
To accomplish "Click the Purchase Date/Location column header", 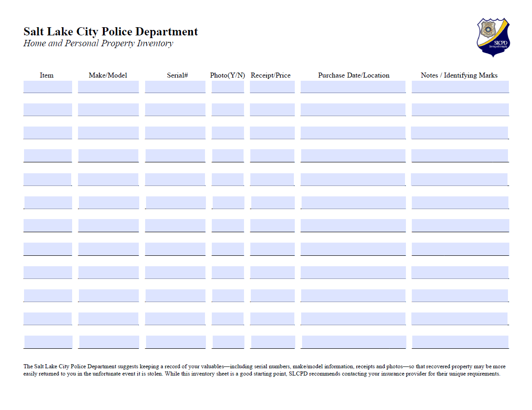I will tap(353, 75).
